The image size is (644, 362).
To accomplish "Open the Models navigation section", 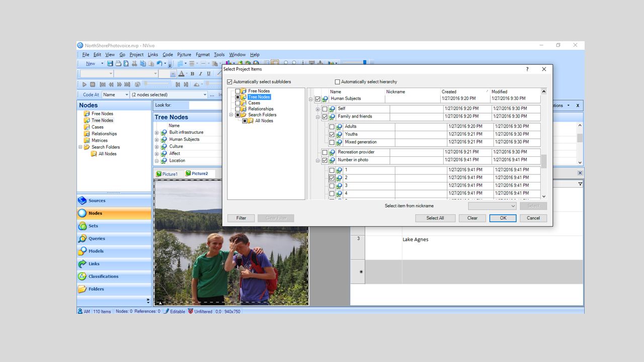I will 114,251.
